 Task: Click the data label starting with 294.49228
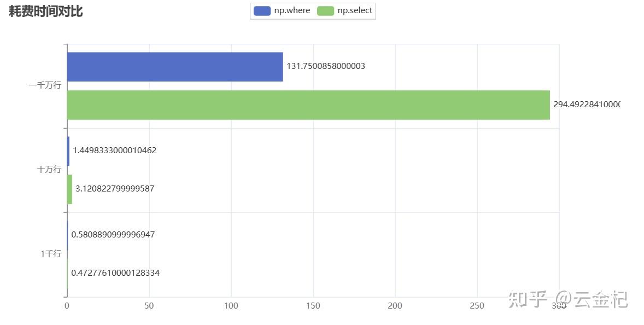pyautogui.click(x=586, y=104)
